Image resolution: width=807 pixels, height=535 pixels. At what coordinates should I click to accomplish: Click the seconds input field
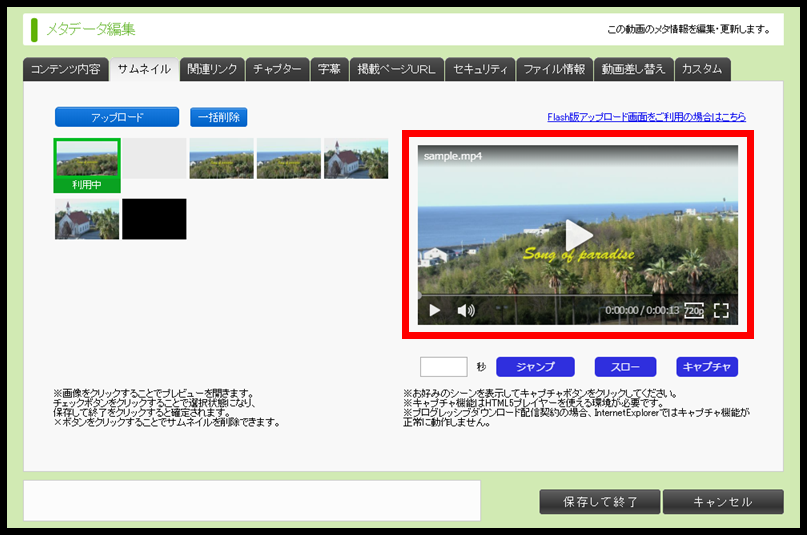pos(443,366)
